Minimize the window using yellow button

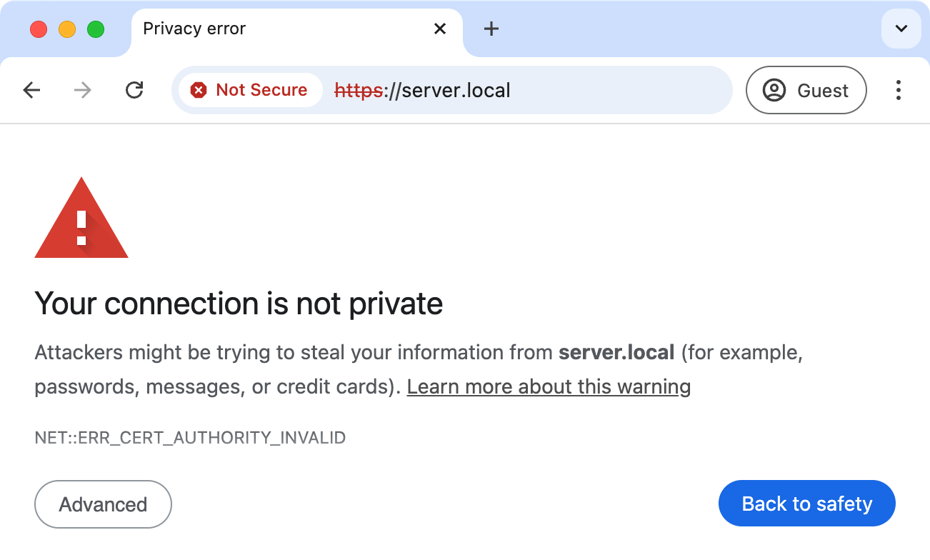click(x=67, y=29)
